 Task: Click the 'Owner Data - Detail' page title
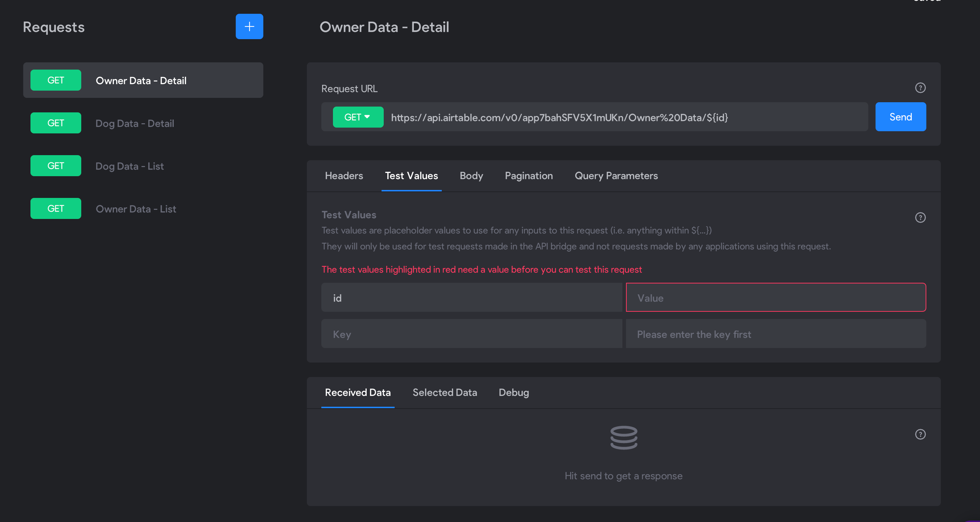tap(384, 27)
